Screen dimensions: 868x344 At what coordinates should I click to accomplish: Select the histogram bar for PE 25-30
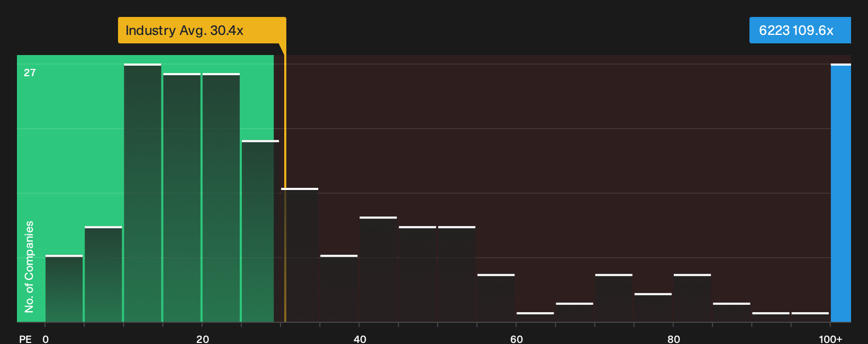pos(260,231)
